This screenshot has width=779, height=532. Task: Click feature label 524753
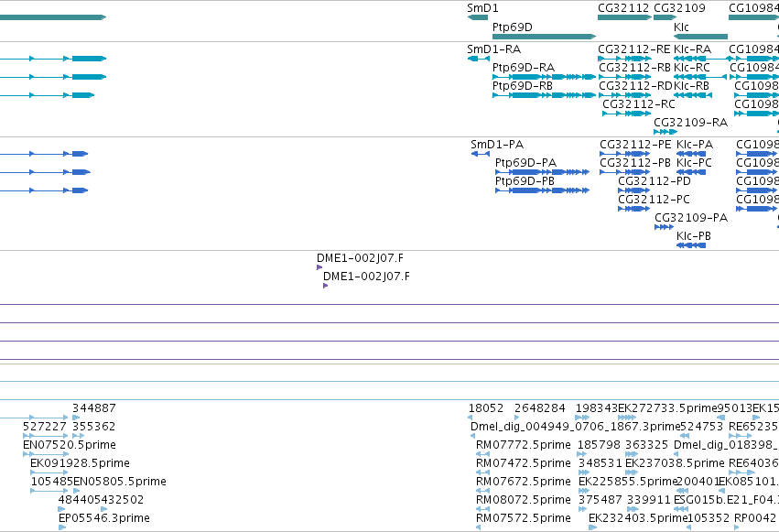tap(701, 426)
